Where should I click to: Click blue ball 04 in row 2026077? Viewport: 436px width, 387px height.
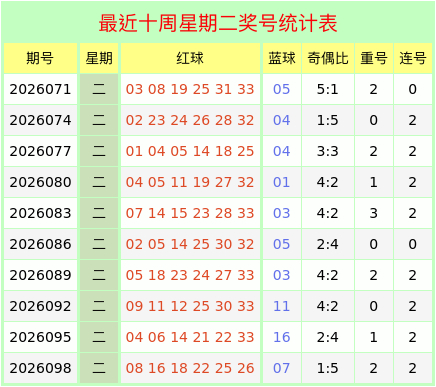(282, 151)
